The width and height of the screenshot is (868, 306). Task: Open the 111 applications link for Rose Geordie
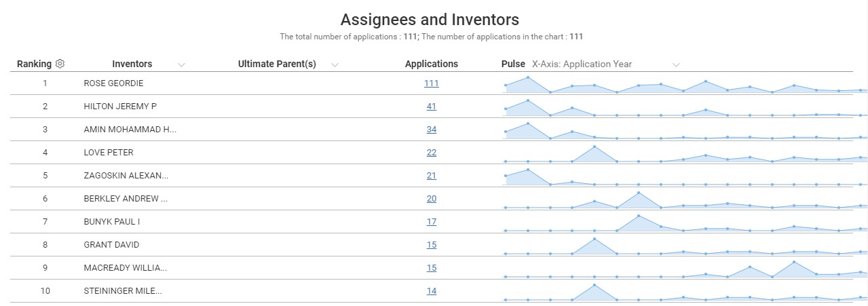[x=432, y=83]
